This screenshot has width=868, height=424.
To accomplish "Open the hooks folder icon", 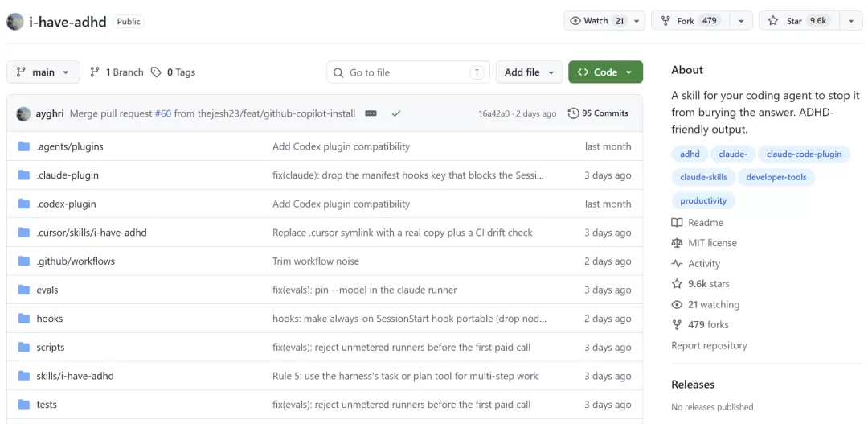I will point(24,319).
